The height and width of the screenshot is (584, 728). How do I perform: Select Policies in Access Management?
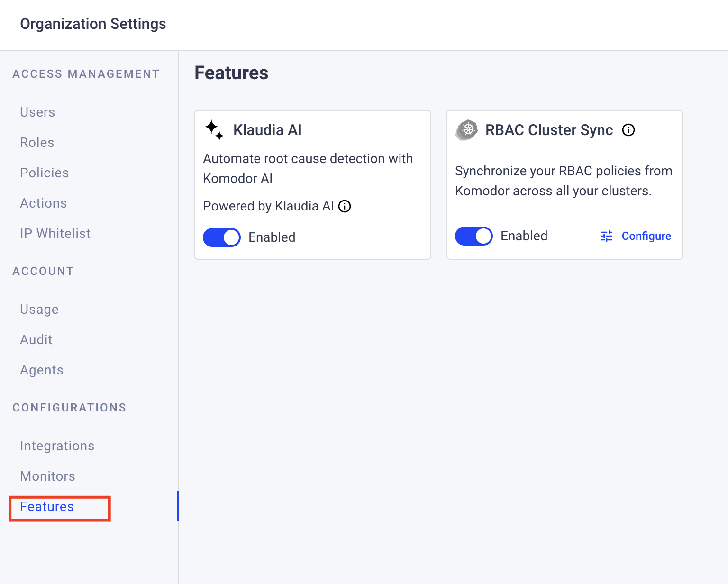(45, 173)
